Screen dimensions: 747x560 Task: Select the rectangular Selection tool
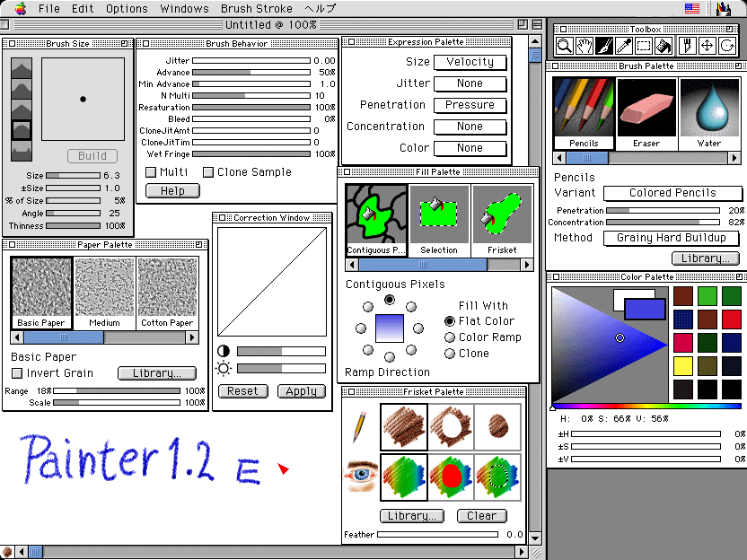[x=644, y=46]
